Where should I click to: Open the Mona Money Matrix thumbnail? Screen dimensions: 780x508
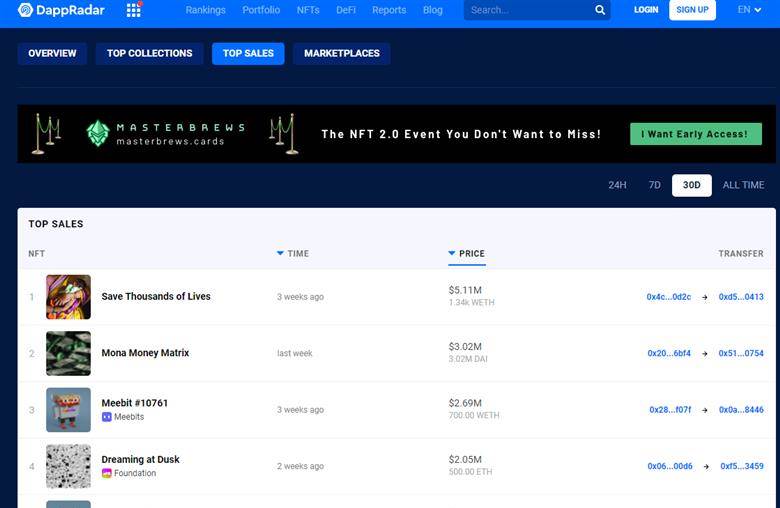click(69, 353)
